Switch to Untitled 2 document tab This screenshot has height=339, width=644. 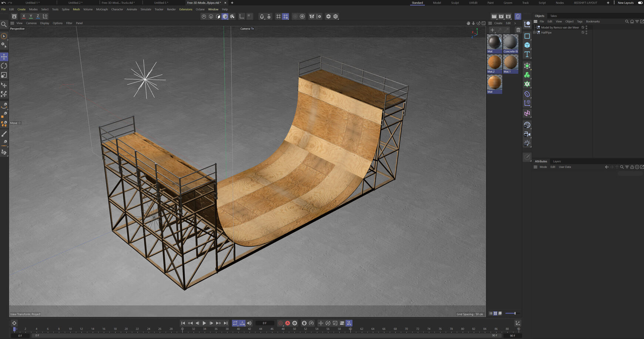click(75, 3)
